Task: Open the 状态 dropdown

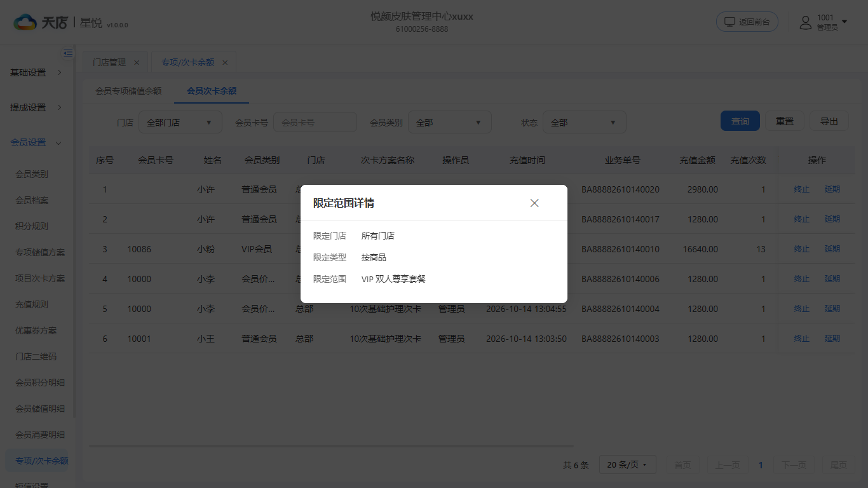Action: tap(585, 123)
